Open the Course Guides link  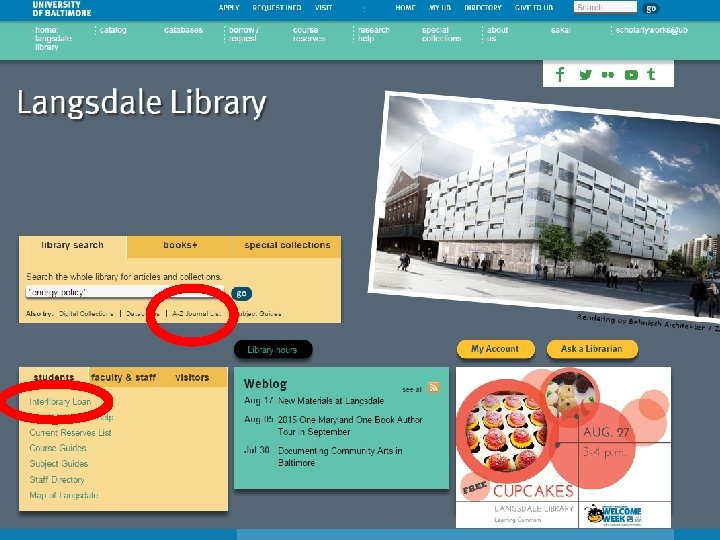point(58,448)
